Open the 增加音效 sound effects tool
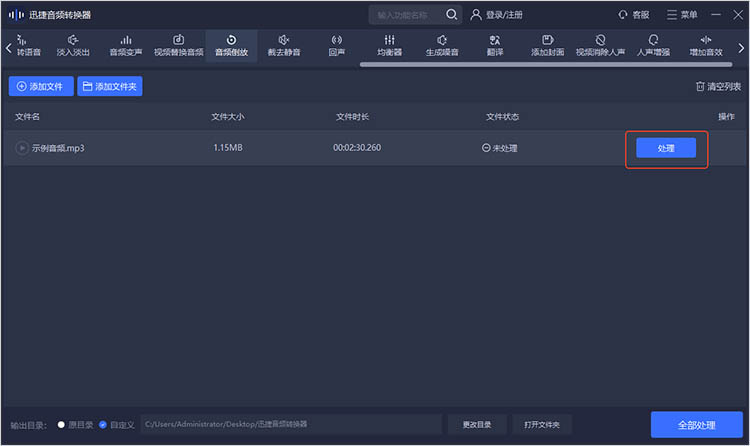The height and width of the screenshot is (446, 750). coord(706,46)
